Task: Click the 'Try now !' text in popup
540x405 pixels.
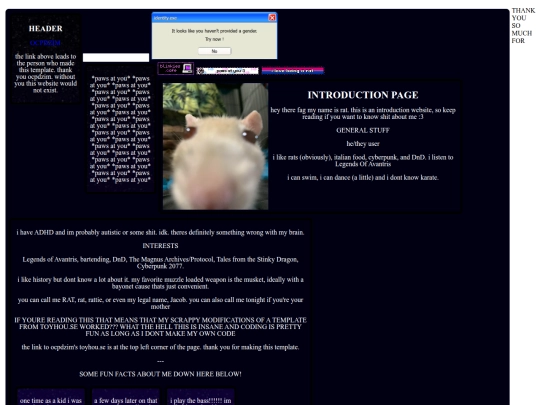Action: pos(214,39)
